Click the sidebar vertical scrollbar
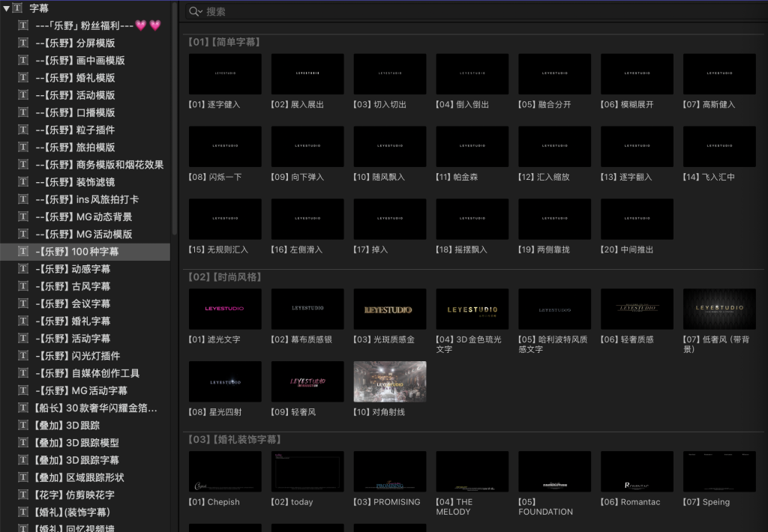The image size is (768, 532). (x=174, y=118)
